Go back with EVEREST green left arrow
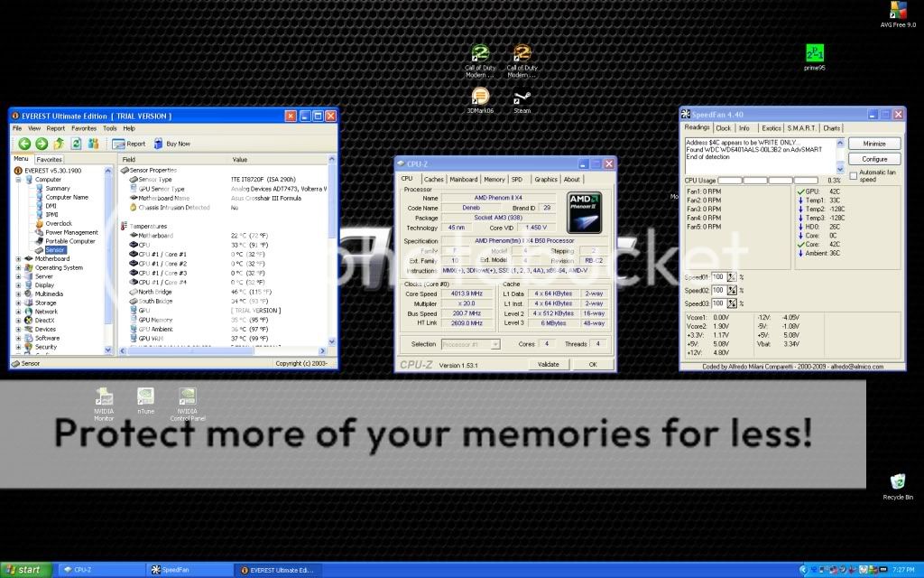 click(24, 144)
